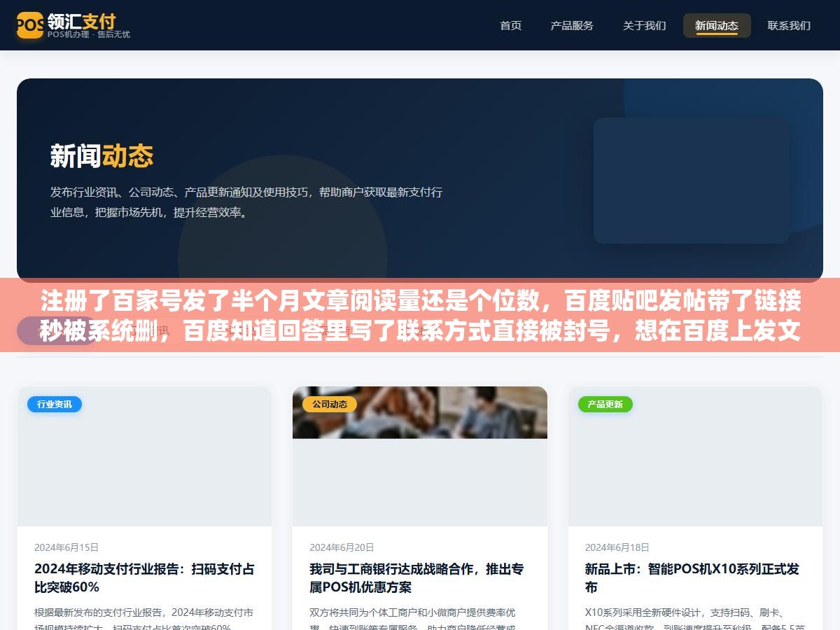
Task: Click summary text 双方将共同为个体工商户
Action: (414, 620)
